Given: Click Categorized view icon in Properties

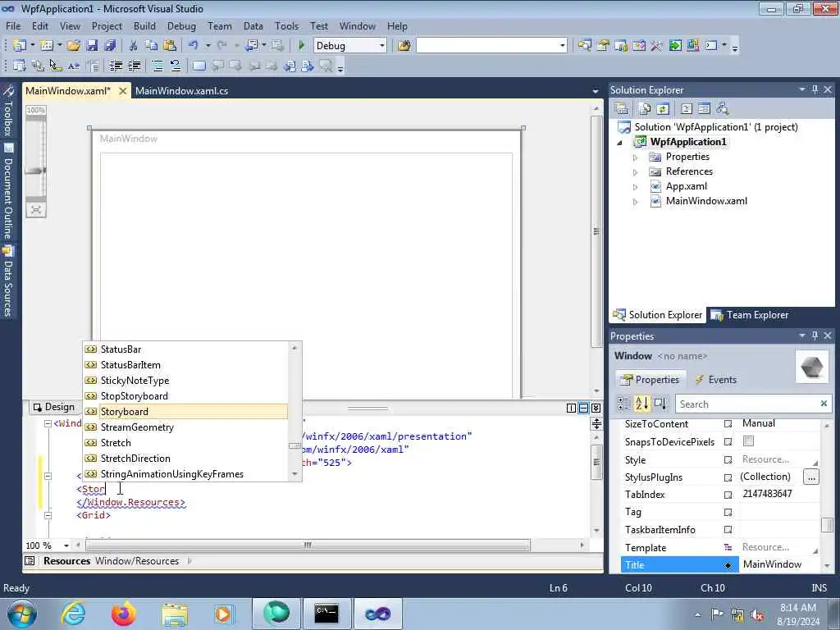Looking at the screenshot, I should pos(623,404).
